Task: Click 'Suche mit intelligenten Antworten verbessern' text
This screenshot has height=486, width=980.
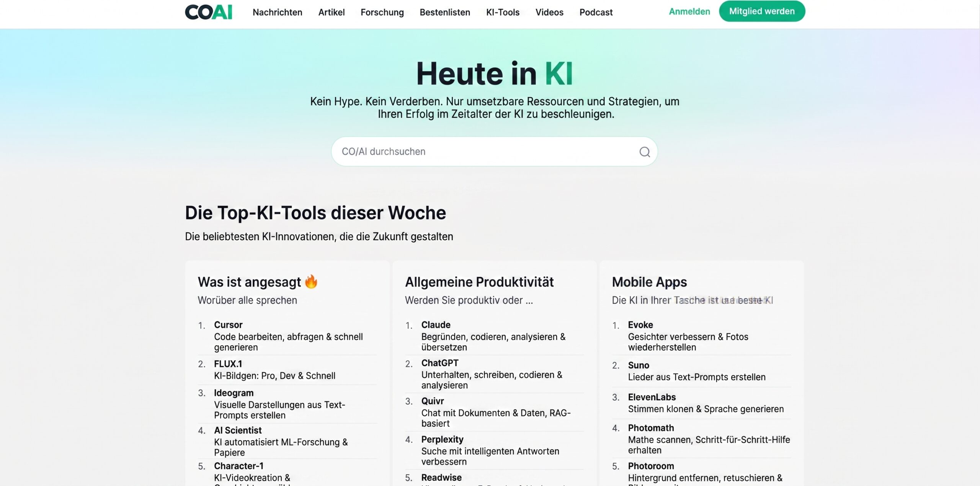Action: pos(490,457)
